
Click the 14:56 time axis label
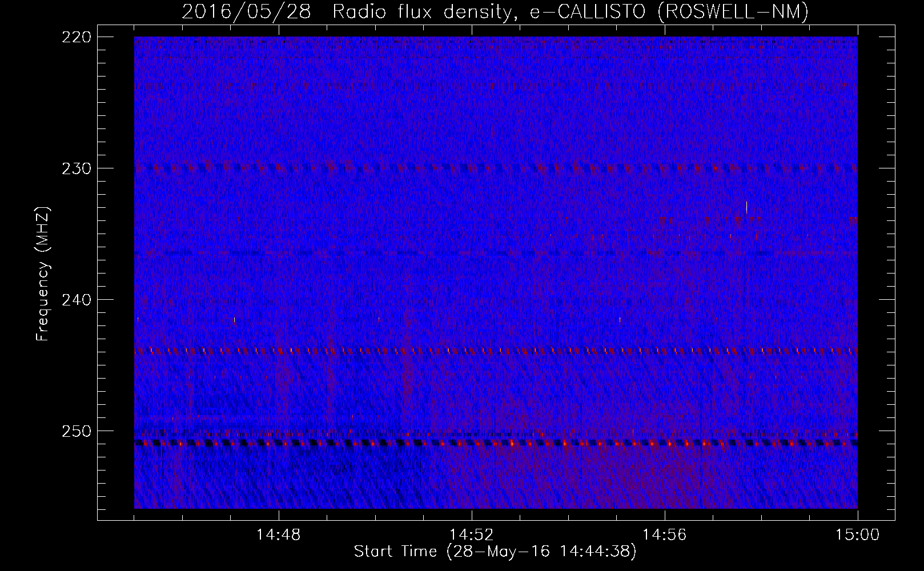665,535
